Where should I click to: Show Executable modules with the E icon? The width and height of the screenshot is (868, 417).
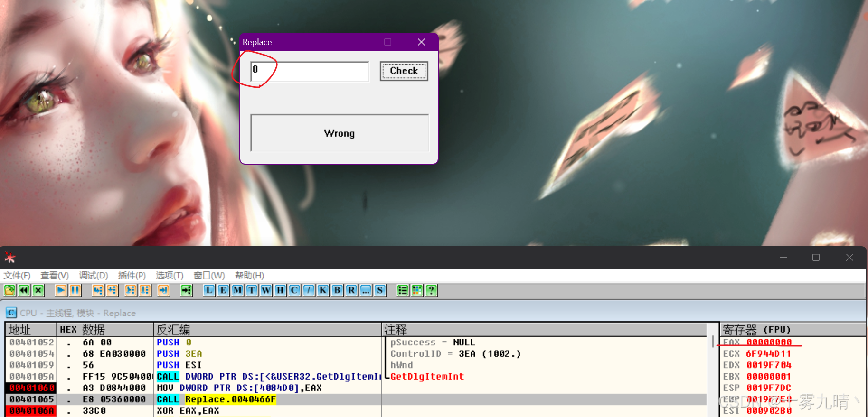pos(223,290)
